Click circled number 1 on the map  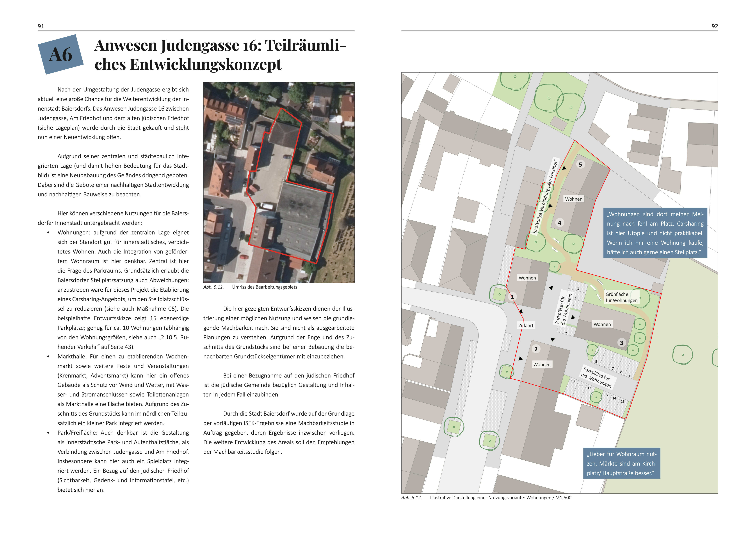click(512, 297)
